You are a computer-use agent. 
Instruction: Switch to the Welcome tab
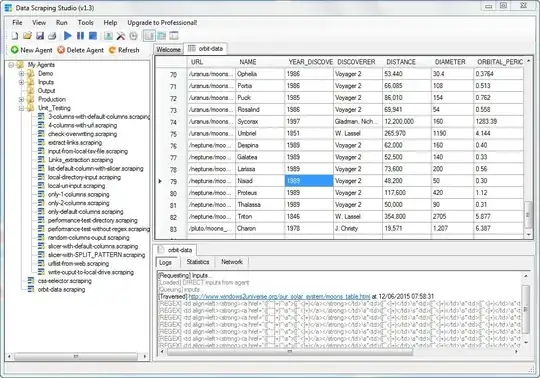tap(168, 50)
